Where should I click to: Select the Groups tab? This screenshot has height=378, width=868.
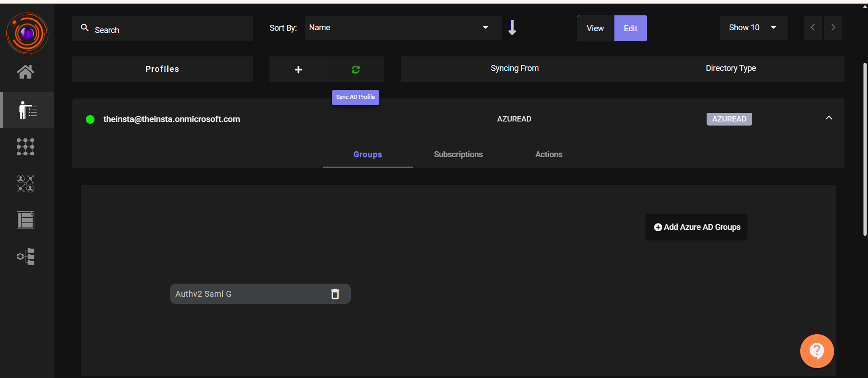[368, 155]
